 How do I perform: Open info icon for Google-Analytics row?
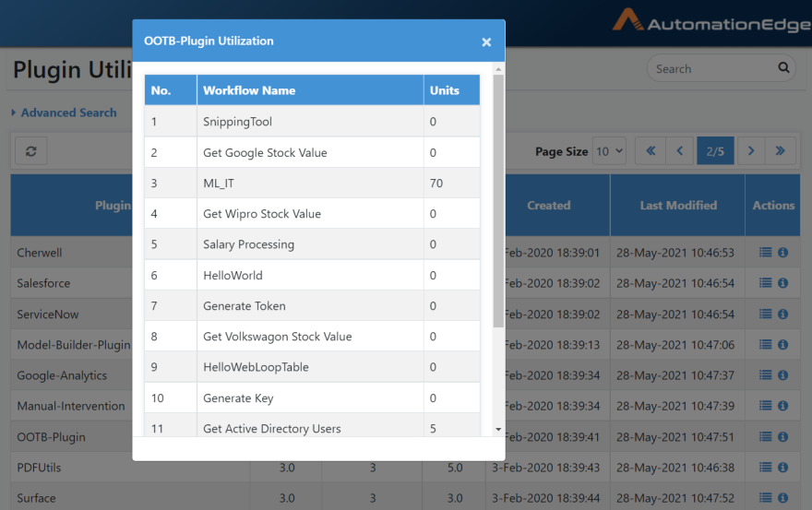[x=783, y=374]
